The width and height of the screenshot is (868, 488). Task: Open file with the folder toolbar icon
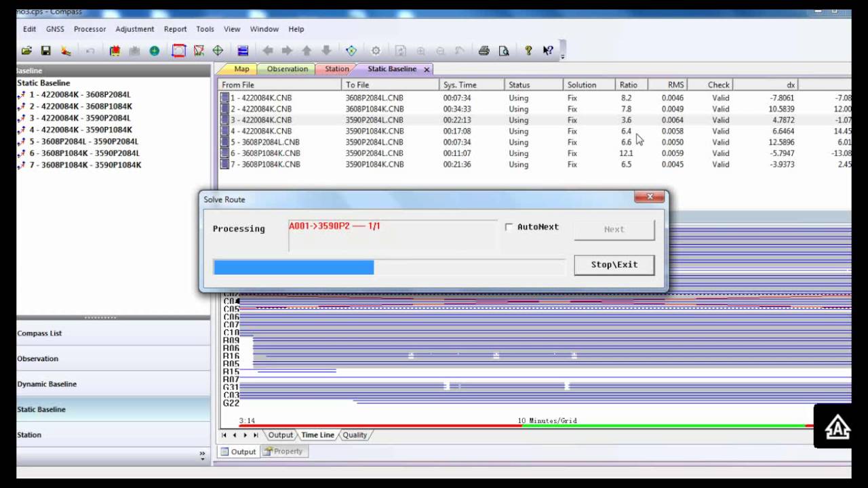point(26,51)
